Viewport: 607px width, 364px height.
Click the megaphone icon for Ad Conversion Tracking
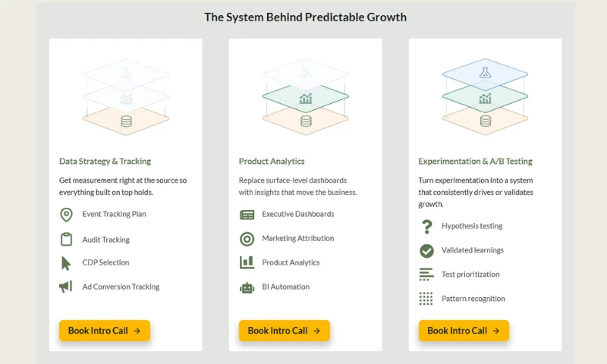[66, 287]
